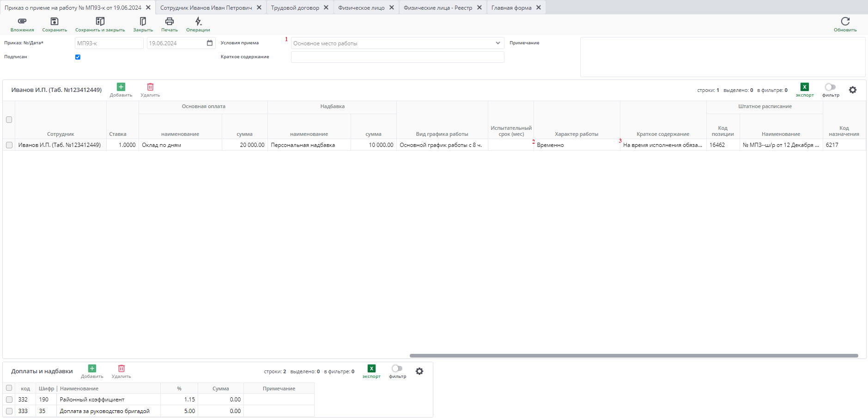Viewport: 868px width, 419px height.
Task: Open the Вложения attachments paperclip icon
Action: tap(22, 22)
